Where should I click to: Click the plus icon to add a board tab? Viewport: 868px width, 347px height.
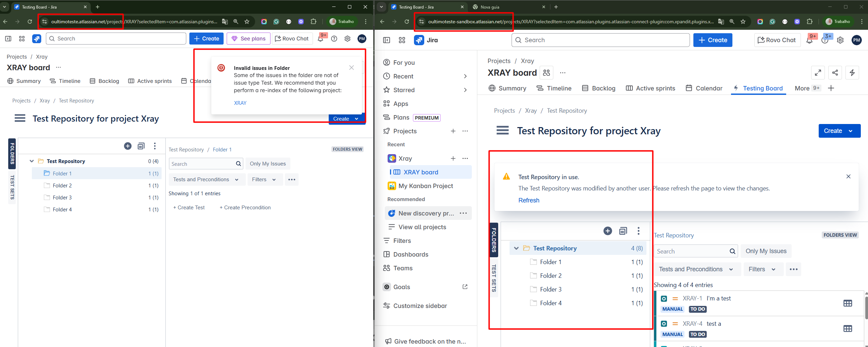831,88
